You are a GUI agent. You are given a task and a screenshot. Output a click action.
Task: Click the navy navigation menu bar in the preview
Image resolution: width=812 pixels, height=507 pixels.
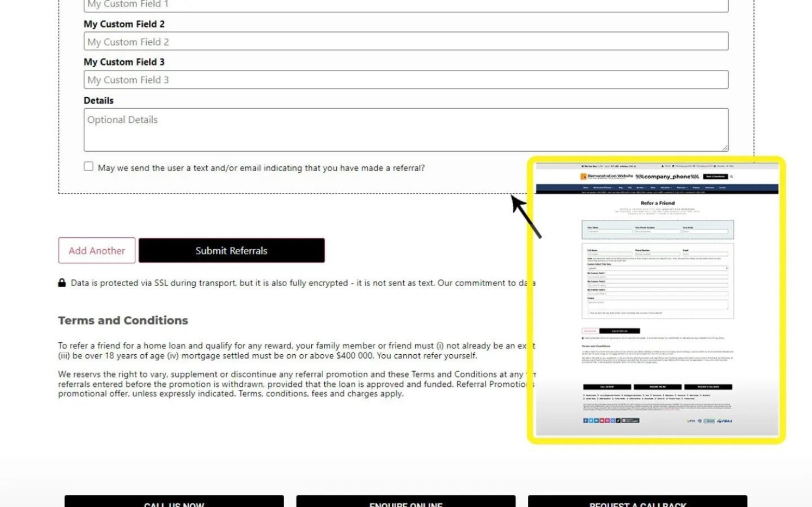(657, 188)
